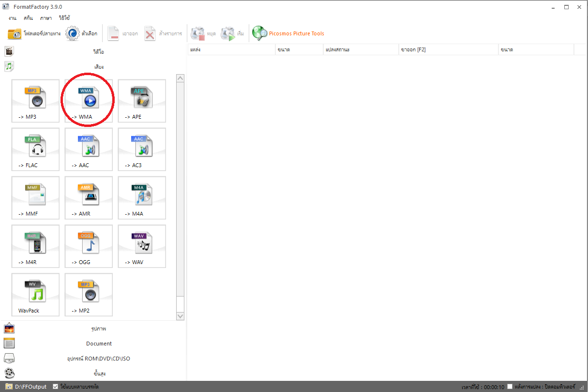The height and width of the screenshot is (392, 588).
Task: Select the -> AMR format icon
Action: (89, 198)
